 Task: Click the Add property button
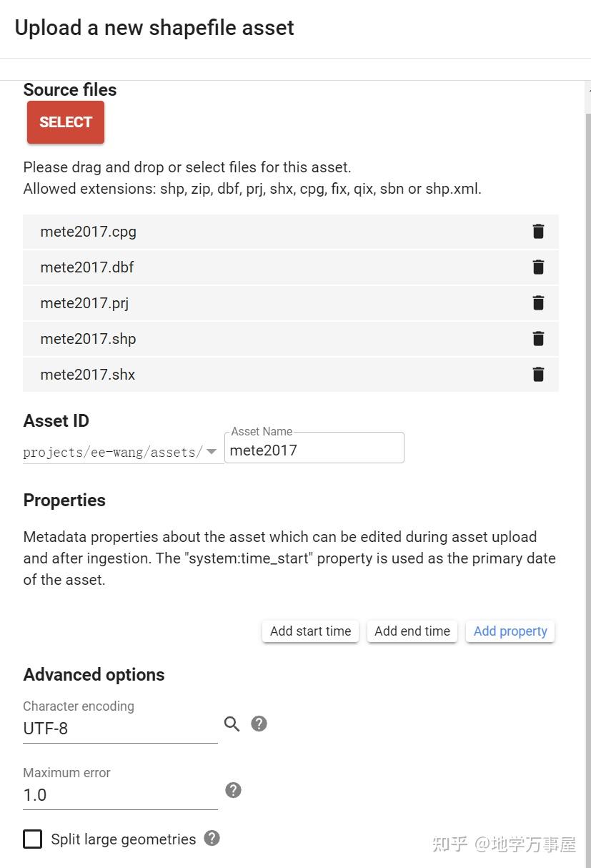(510, 631)
